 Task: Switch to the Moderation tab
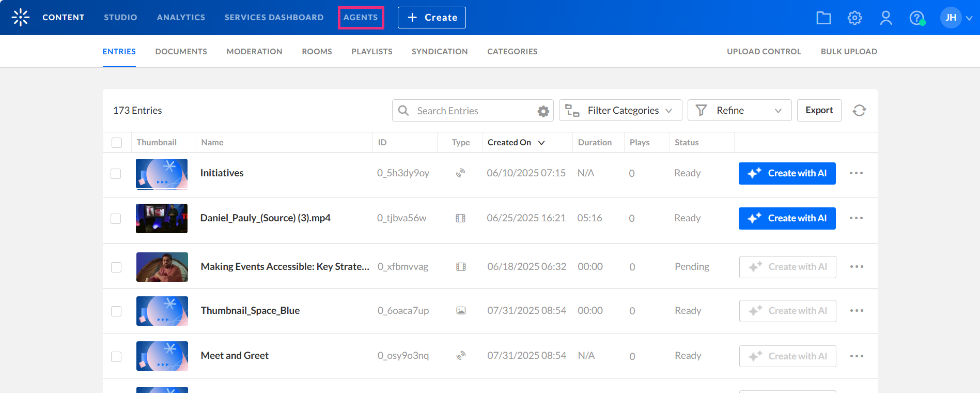254,52
